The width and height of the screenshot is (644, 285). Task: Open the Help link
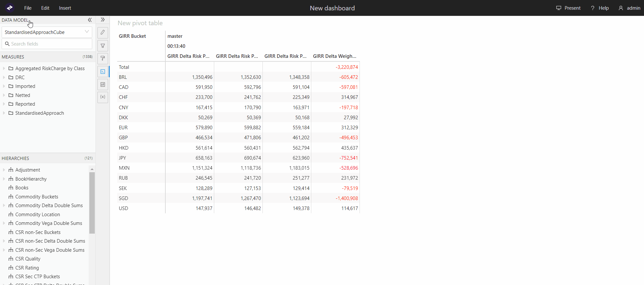[600, 8]
